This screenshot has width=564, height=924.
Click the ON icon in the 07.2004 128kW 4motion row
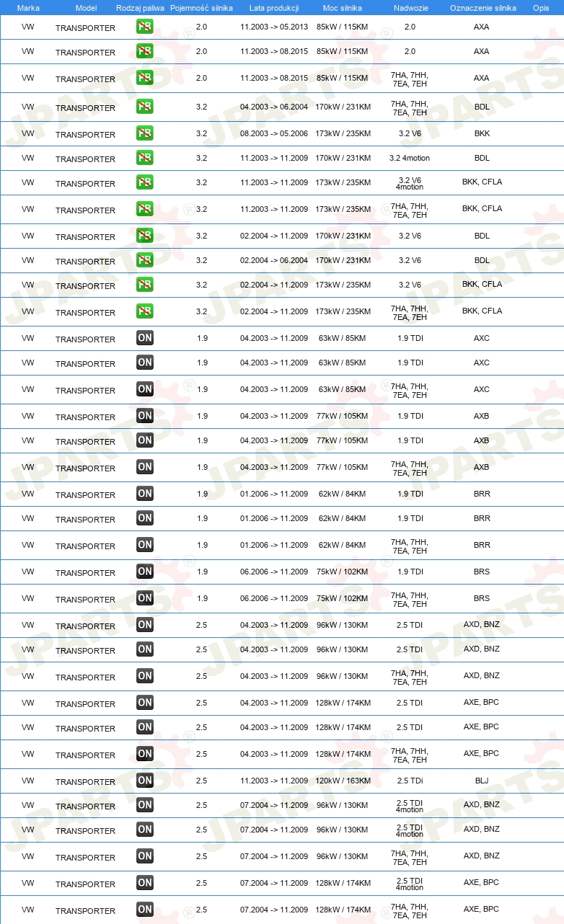pos(145,883)
